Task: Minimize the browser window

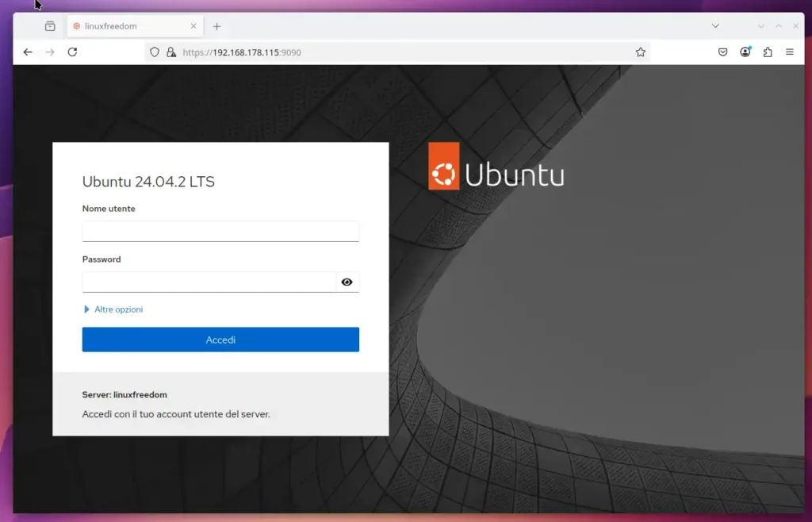Action: (761, 26)
